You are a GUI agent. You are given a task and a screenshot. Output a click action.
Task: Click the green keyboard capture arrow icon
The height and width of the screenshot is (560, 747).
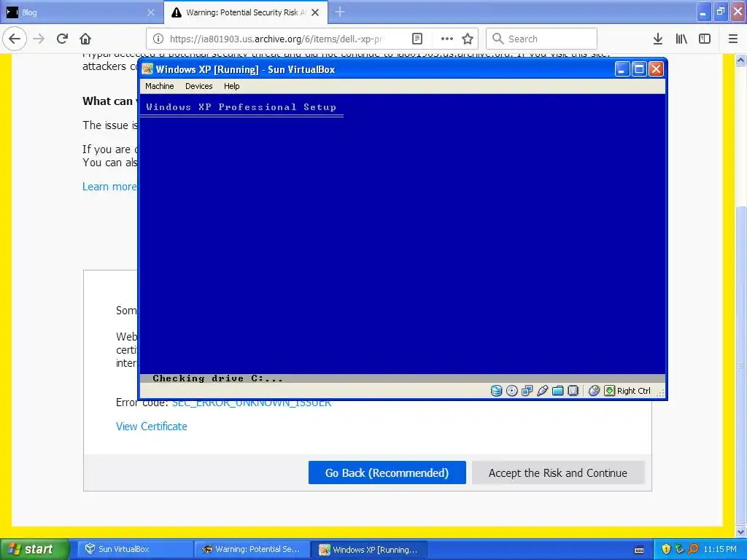point(609,391)
